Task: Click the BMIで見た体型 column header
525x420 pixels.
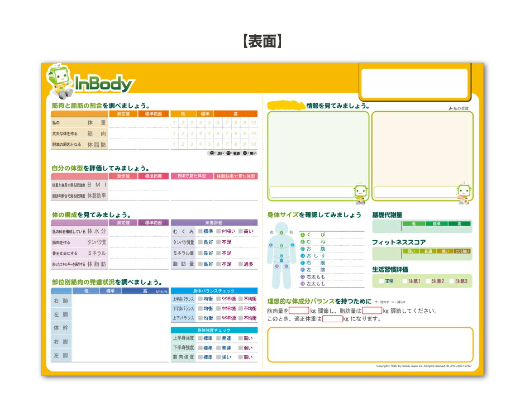Action: 191,176
